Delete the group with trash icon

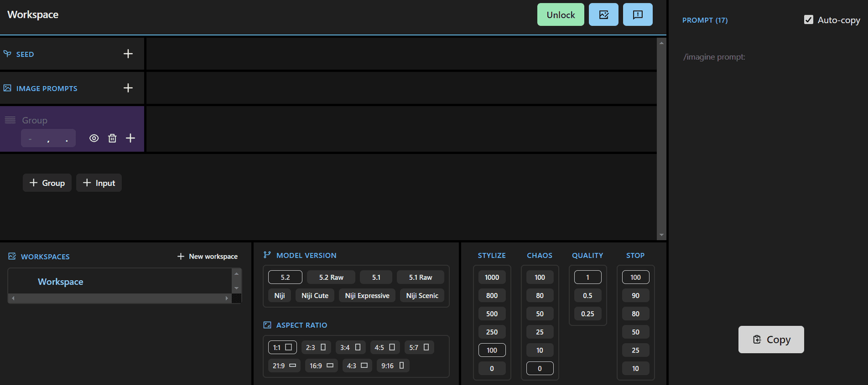pyautogui.click(x=112, y=138)
